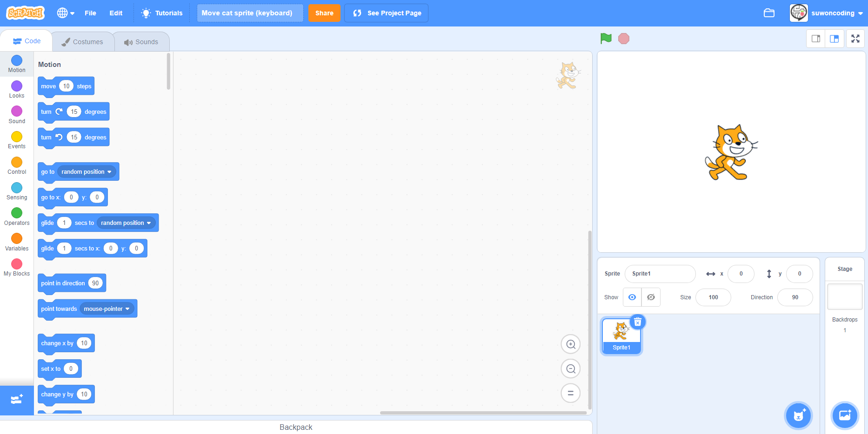Select the Motion category
Image resolution: width=868 pixels, height=434 pixels.
coord(17,64)
